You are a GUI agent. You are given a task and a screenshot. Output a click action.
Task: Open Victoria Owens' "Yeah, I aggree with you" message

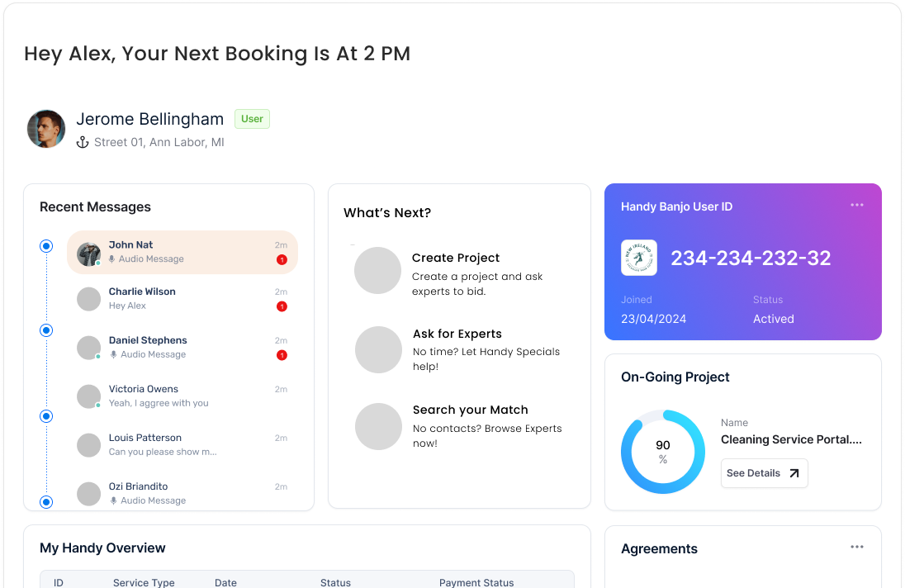click(x=182, y=396)
